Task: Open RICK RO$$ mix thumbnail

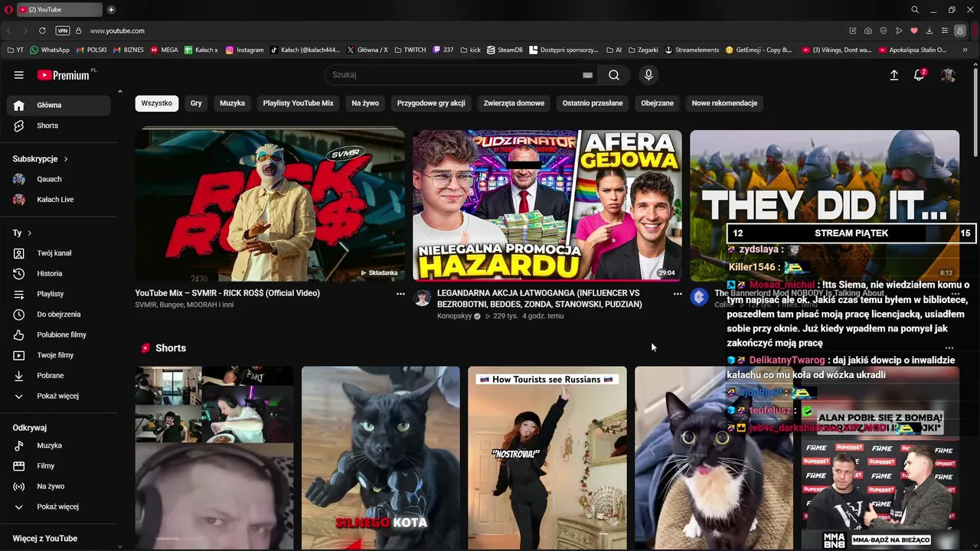Action: pos(270,205)
